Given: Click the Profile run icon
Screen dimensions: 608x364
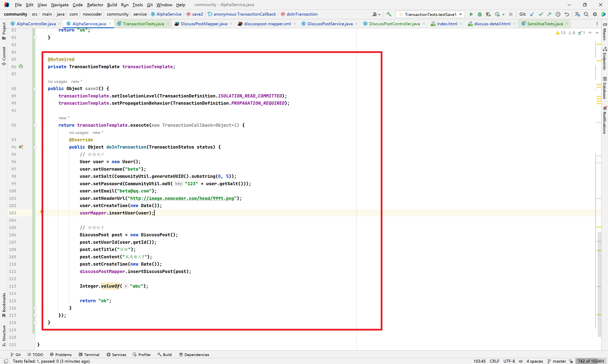Looking at the screenshot, I should (497, 14).
